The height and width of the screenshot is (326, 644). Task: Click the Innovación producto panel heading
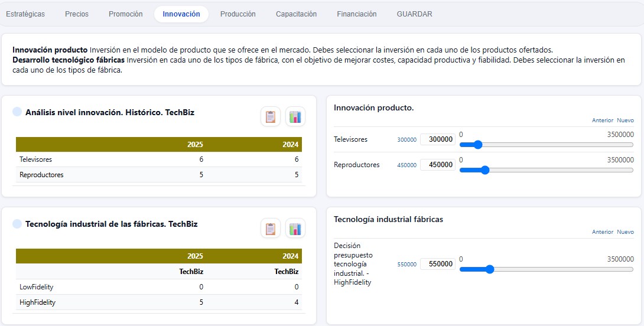374,108
